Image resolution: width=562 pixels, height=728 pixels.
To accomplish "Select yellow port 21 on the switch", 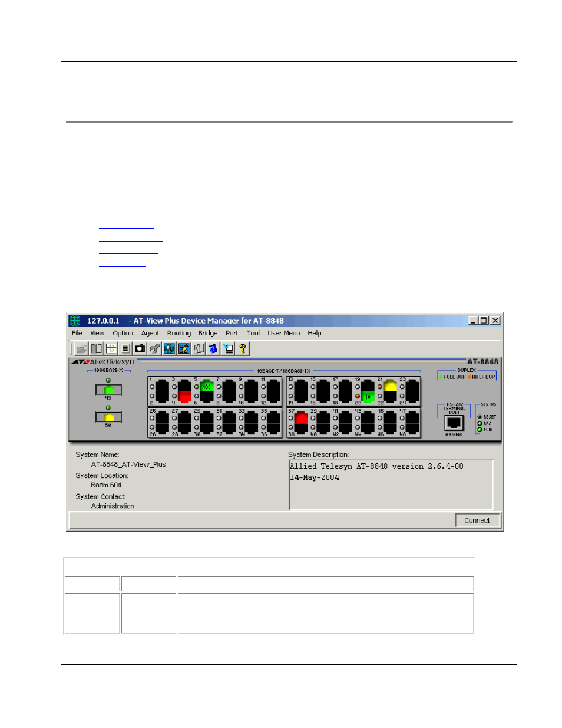I will 390,386.
